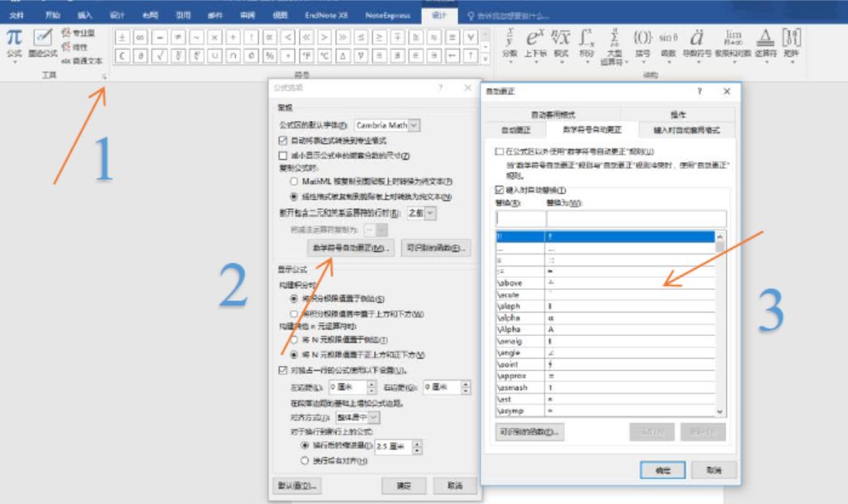The image size is (848, 504).
Task: Open the 整体居中 justification dropdown
Action: click(373, 418)
